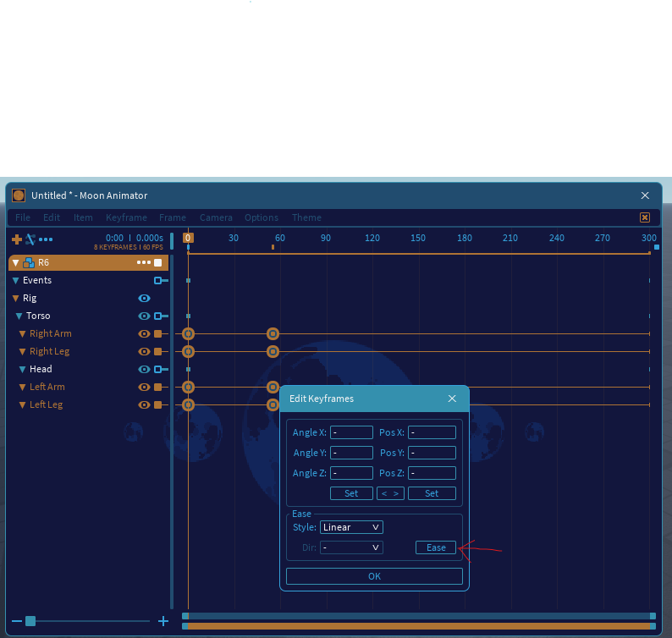Screen dimensions: 672x638
Task: Click the frame 0 playhead marker
Action: tap(188, 238)
